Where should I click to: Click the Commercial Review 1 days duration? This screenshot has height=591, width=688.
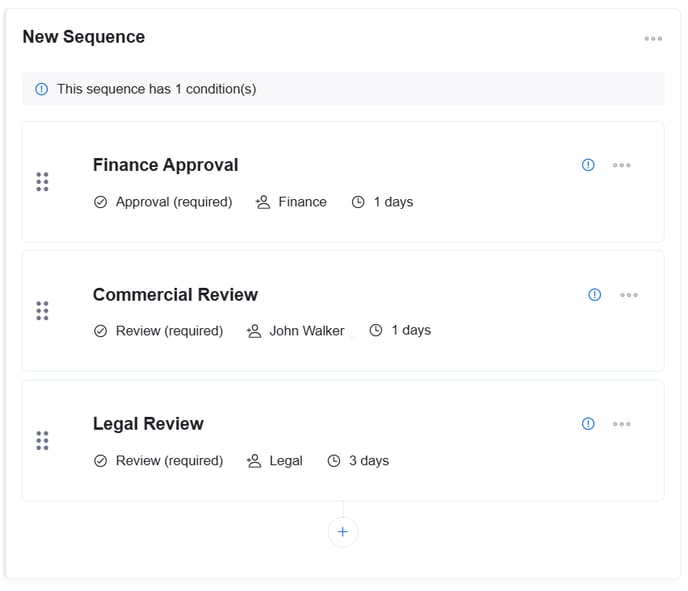410,331
